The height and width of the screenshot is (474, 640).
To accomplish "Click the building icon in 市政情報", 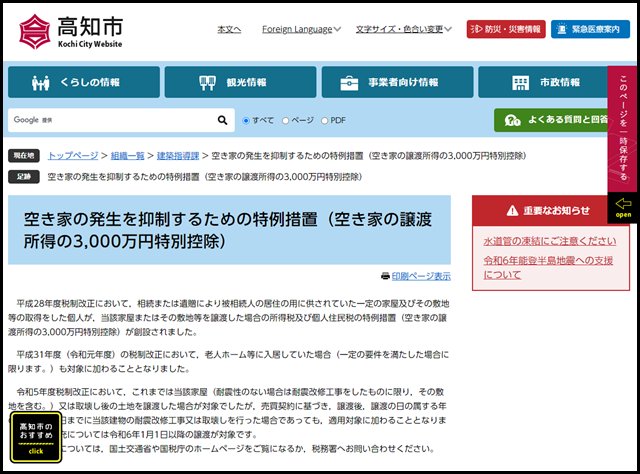I will (x=520, y=83).
